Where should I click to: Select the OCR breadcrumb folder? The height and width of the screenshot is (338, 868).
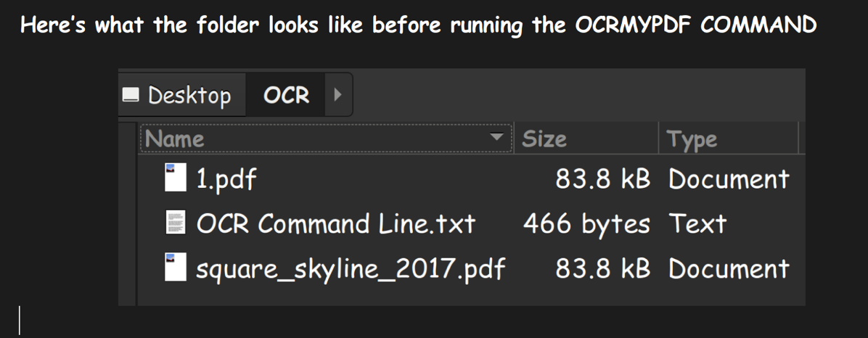click(286, 95)
